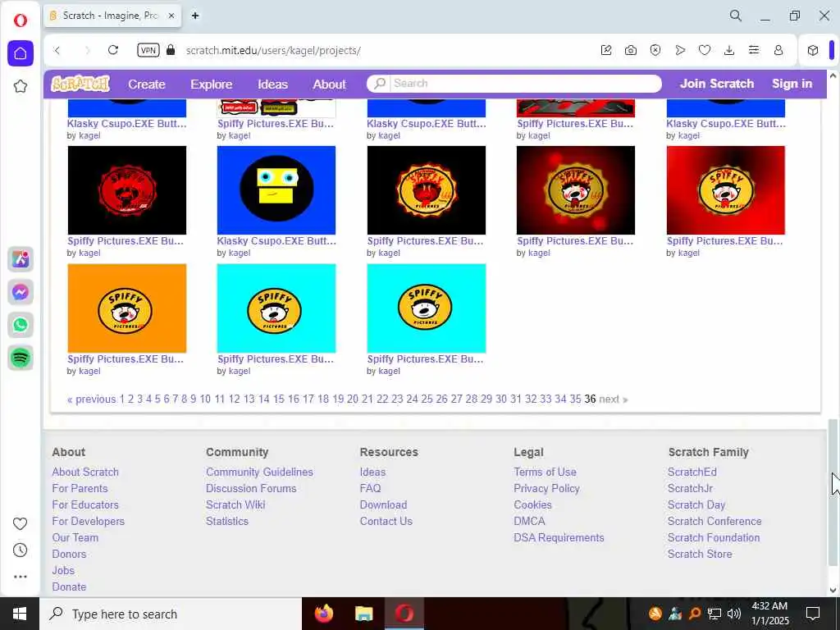Screen dimensions: 840x630
Task: Go to previous page of projects
Action: [x=92, y=399]
